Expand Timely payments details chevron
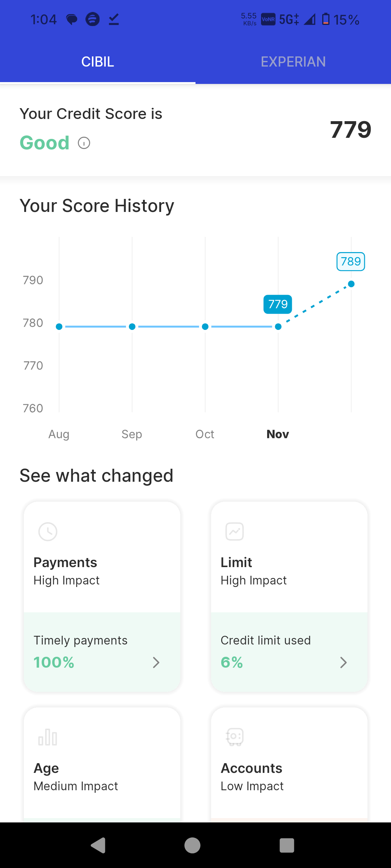 tap(156, 663)
